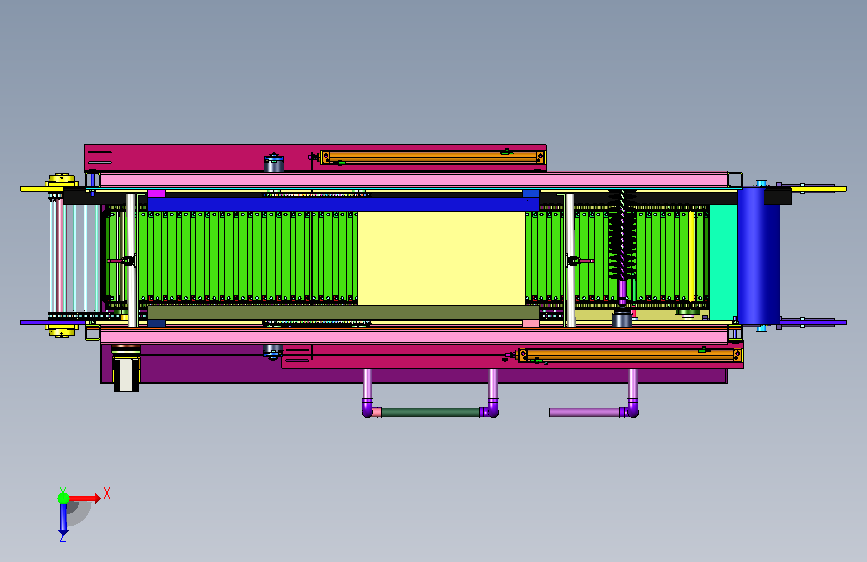Select the lower pink rail beam
867x562 pixels.
click(x=414, y=337)
